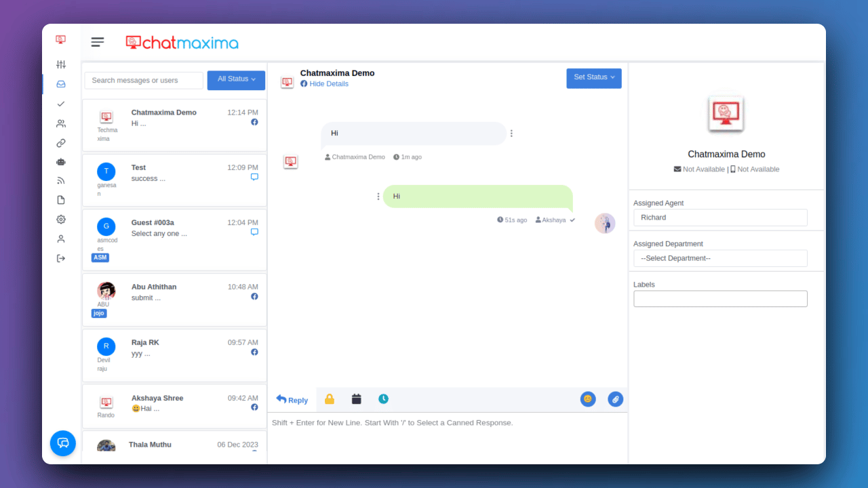Screen dimensions: 868x488
Task: Switch to the Reply tab
Action: (x=292, y=400)
